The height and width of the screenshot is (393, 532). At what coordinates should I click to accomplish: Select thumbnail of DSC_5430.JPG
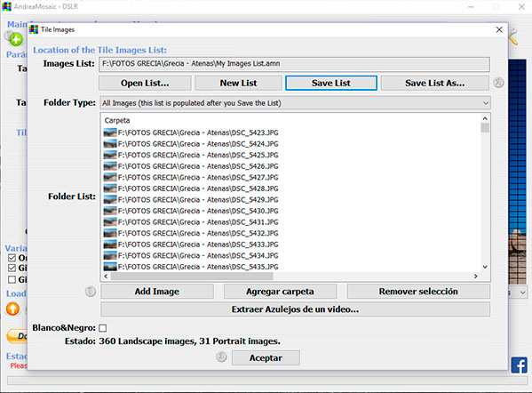110,211
